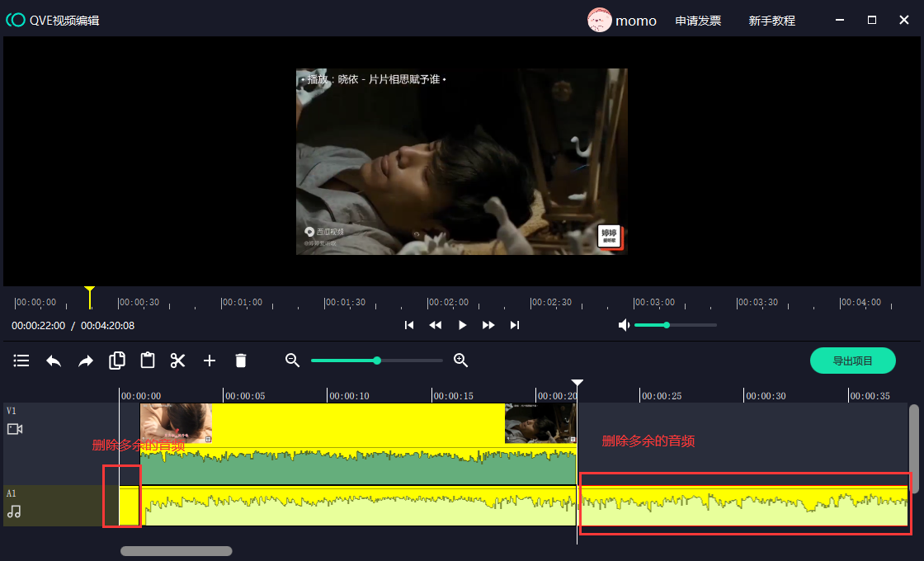The width and height of the screenshot is (924, 561).
Task: Click the copy clip icon
Action: pyautogui.click(x=117, y=360)
